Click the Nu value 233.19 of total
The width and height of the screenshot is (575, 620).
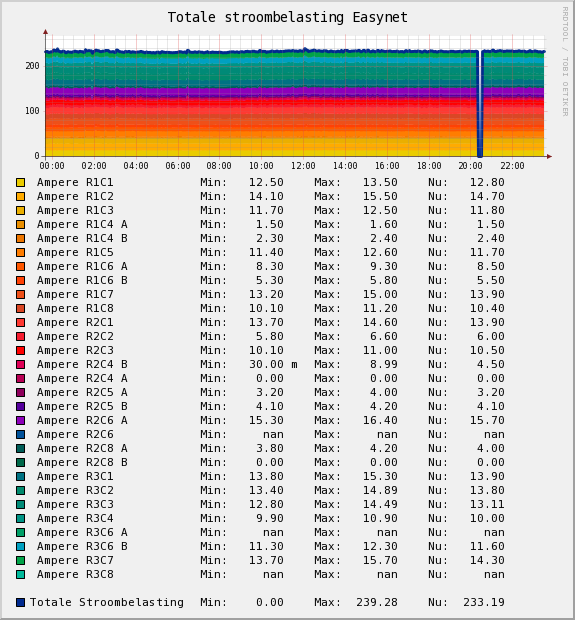(484, 602)
